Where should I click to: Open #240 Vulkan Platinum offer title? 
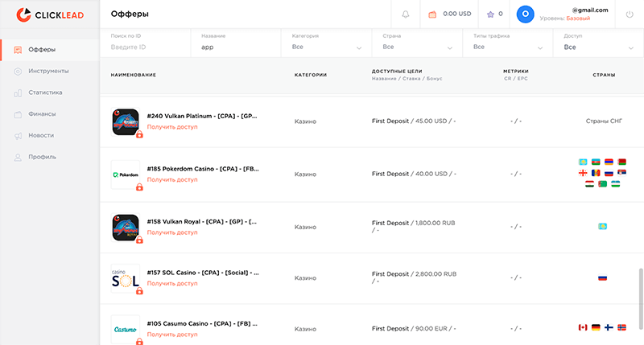coord(202,116)
